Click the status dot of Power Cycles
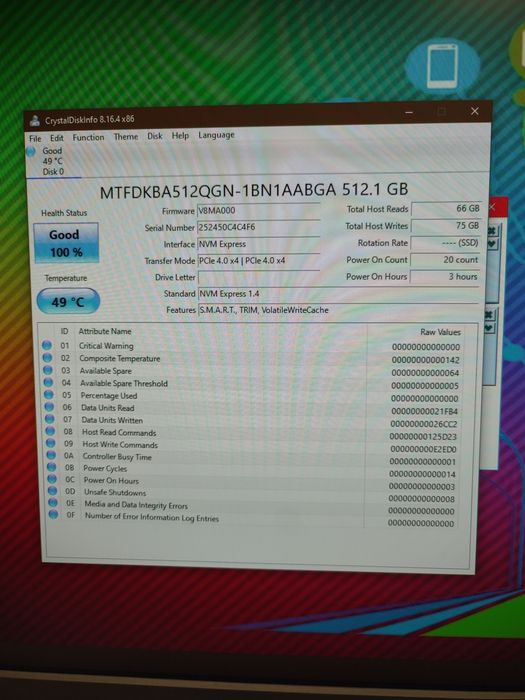525x700 pixels. click(51, 467)
